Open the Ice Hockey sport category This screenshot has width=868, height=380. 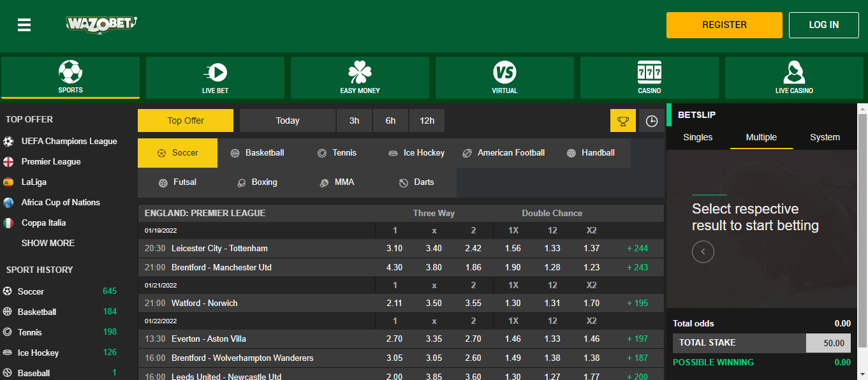[415, 152]
